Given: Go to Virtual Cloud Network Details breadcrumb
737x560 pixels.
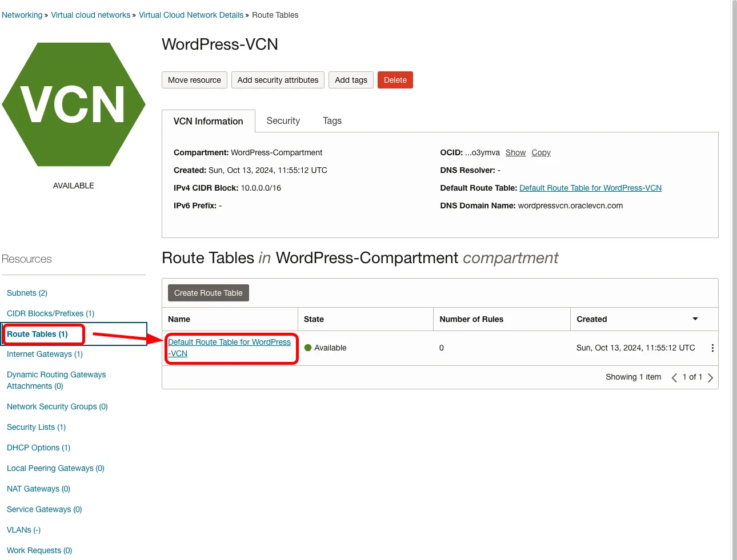Looking at the screenshot, I should 191,15.
